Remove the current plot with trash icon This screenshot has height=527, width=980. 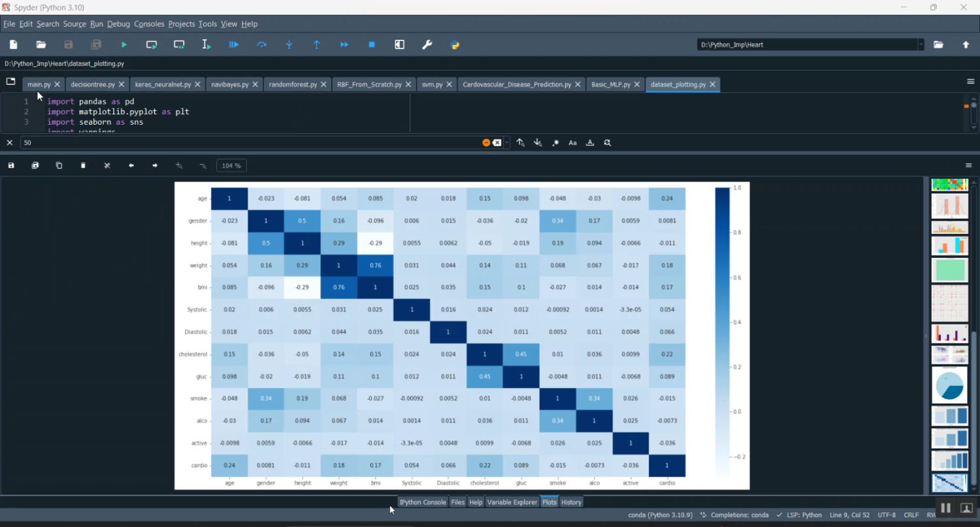tap(83, 166)
